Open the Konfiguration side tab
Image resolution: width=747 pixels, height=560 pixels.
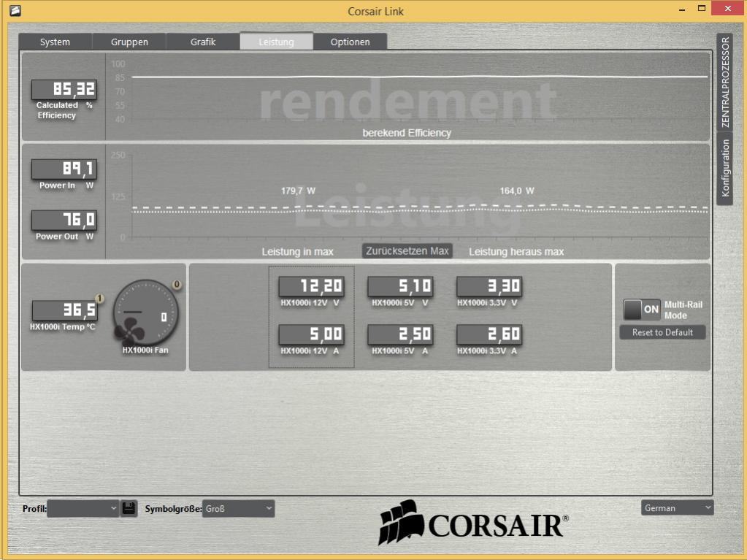pyautogui.click(x=724, y=168)
